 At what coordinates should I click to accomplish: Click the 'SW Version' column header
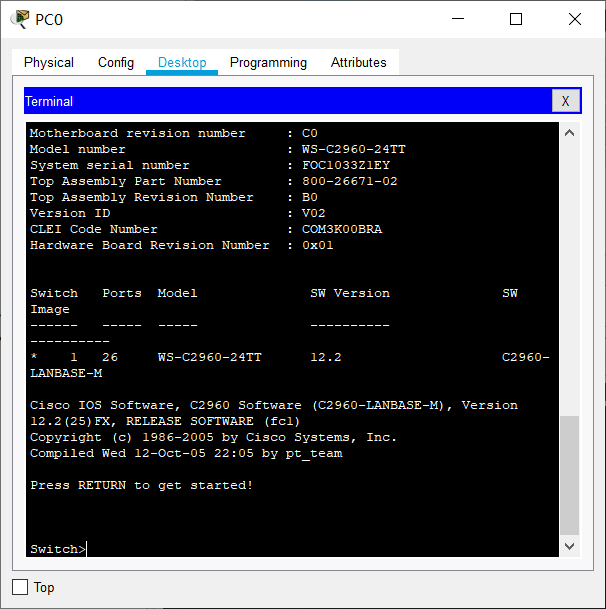coord(350,293)
